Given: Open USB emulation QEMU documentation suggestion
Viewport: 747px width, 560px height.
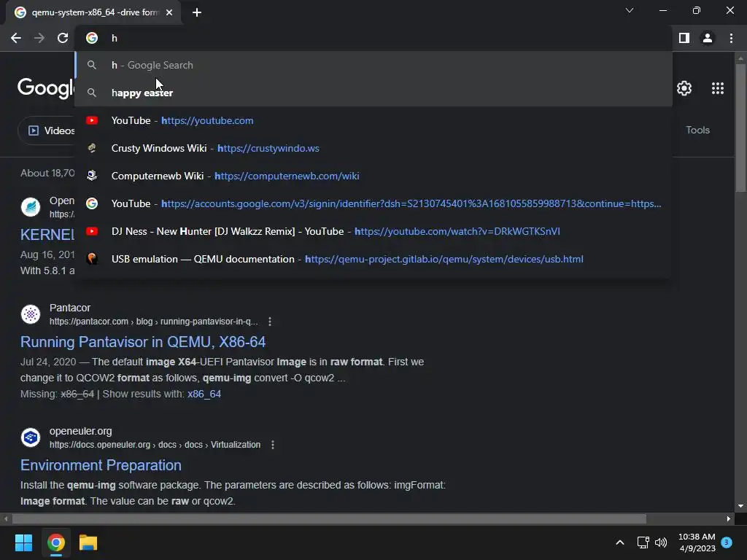Looking at the screenshot, I should pyautogui.click(x=373, y=259).
